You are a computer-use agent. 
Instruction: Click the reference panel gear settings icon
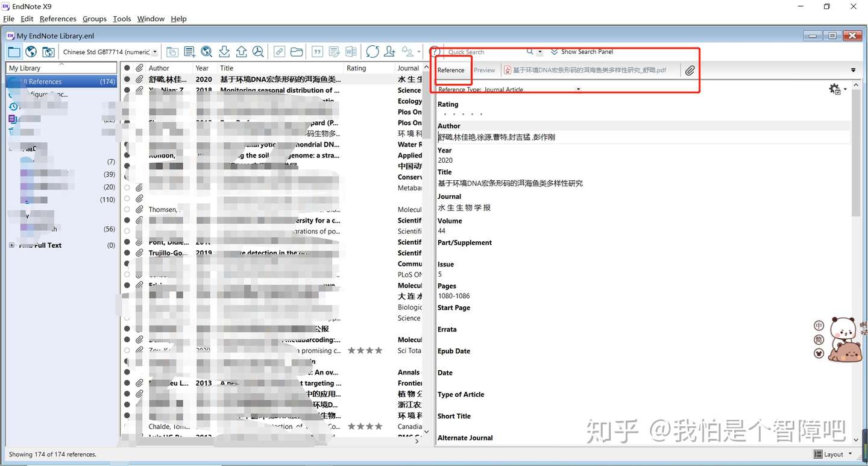click(x=835, y=89)
